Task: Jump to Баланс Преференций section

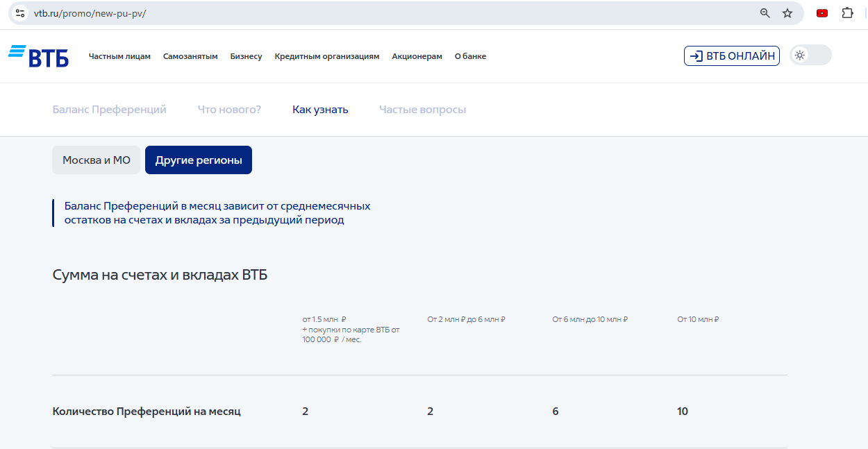Action: [x=109, y=110]
